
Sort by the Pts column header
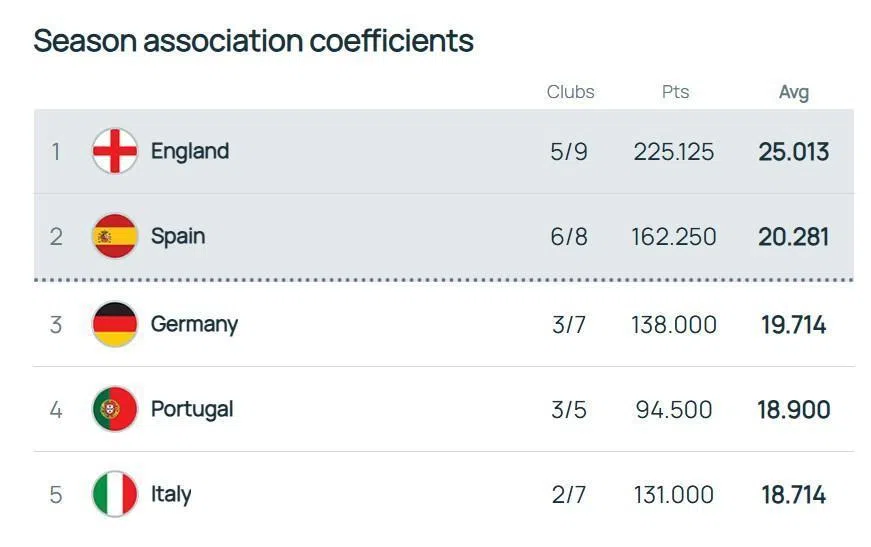pos(675,92)
